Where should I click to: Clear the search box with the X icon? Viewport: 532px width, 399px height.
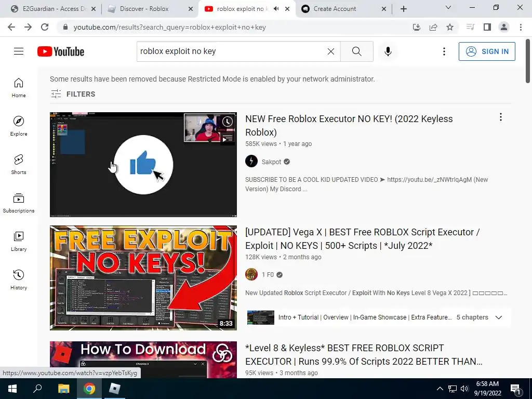click(x=331, y=51)
